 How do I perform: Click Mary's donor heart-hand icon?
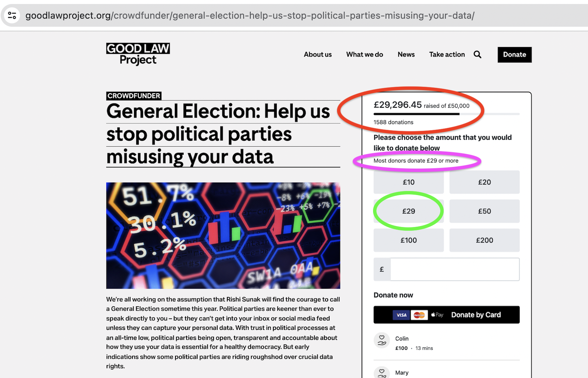coord(382,373)
